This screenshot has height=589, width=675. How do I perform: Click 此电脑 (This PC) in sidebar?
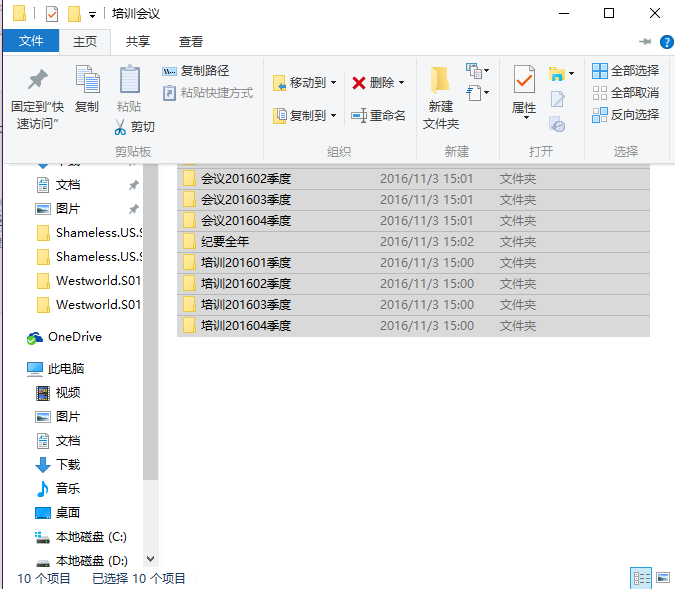tap(55, 369)
